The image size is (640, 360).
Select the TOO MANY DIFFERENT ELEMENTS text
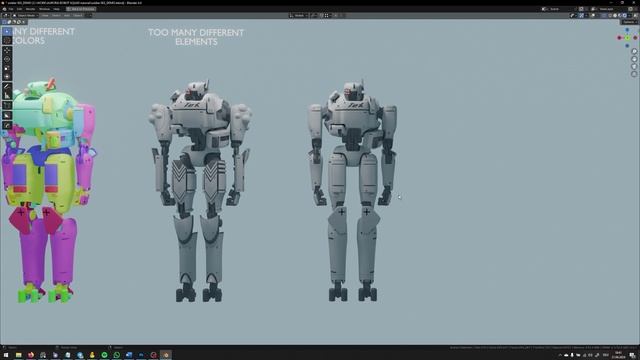(196, 37)
